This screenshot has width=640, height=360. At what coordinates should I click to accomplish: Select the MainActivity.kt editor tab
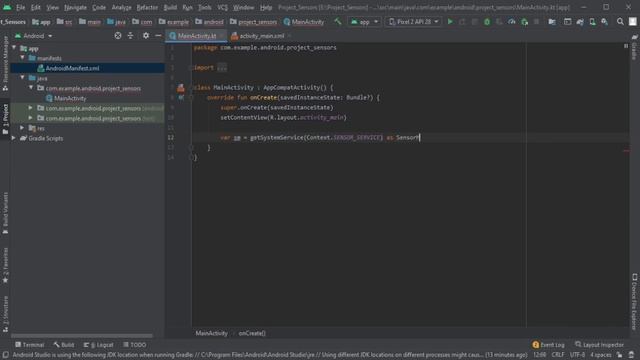[196, 36]
